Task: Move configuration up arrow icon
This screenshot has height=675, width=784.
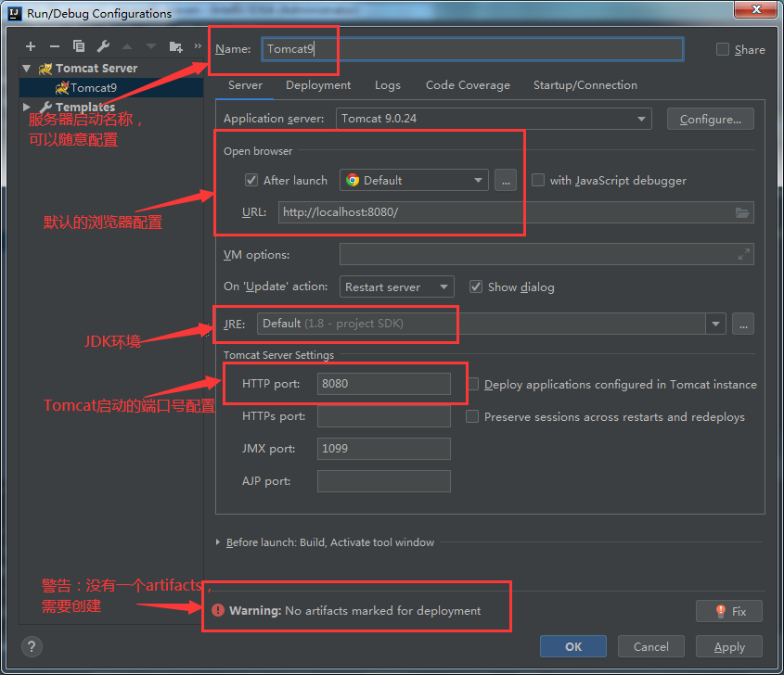Action: pos(127,46)
